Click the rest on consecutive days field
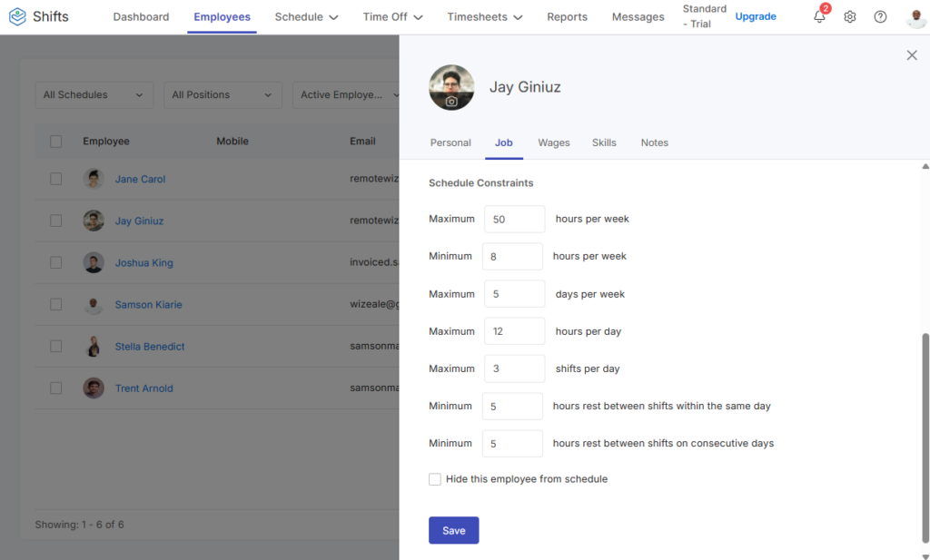The image size is (930, 560). (x=512, y=444)
